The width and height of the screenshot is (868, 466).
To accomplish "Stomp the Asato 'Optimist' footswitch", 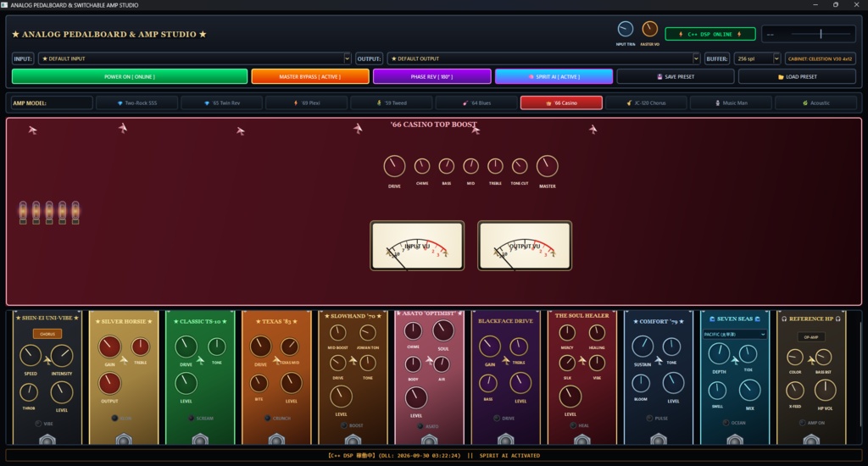I will coord(429,441).
